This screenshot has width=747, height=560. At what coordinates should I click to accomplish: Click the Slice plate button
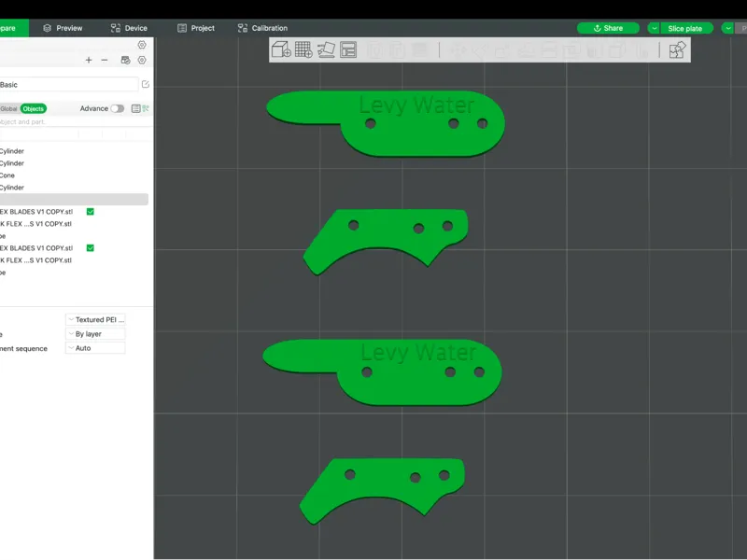click(x=686, y=28)
